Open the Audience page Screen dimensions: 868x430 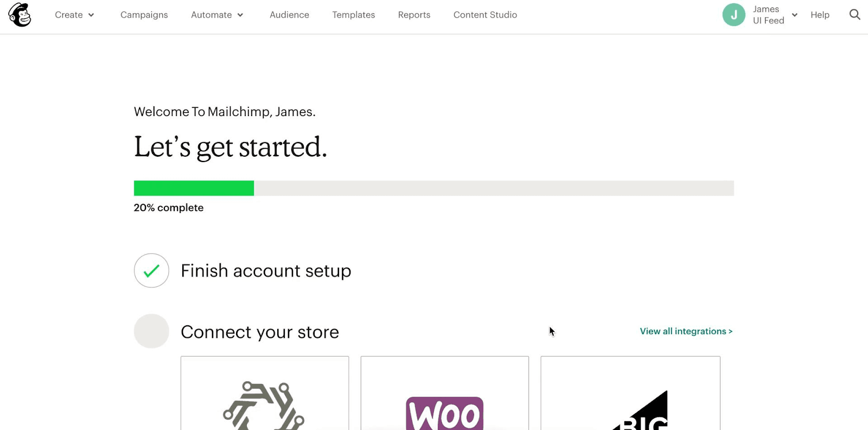[289, 15]
